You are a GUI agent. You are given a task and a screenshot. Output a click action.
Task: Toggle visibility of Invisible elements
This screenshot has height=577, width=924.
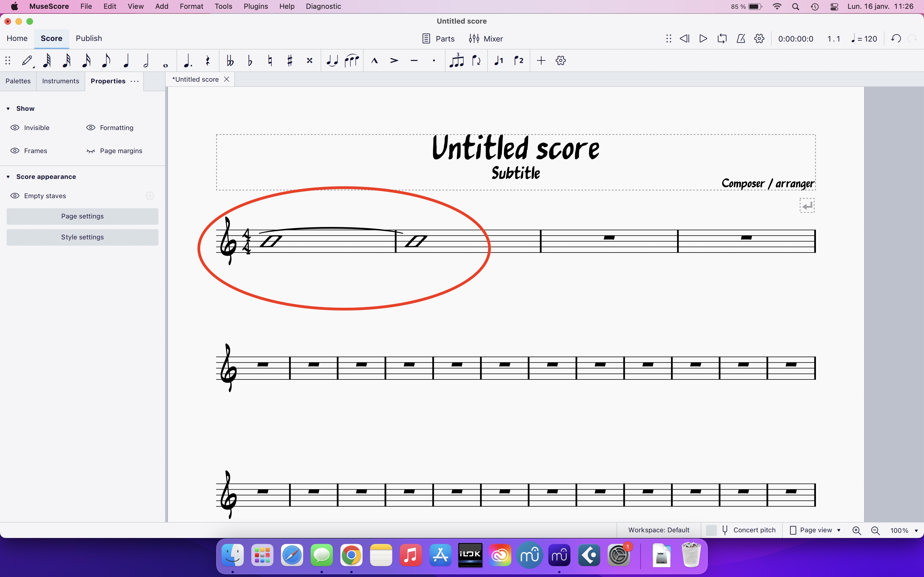[x=15, y=127]
